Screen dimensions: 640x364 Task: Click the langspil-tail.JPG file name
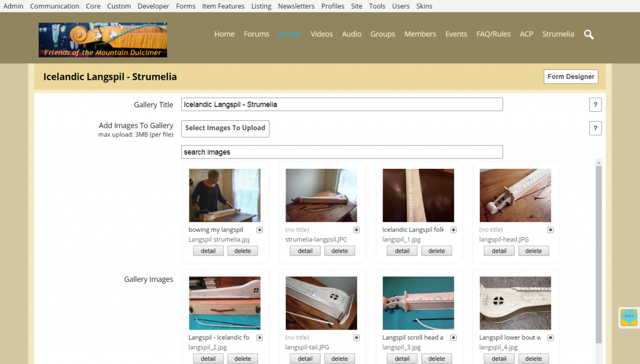(307, 347)
